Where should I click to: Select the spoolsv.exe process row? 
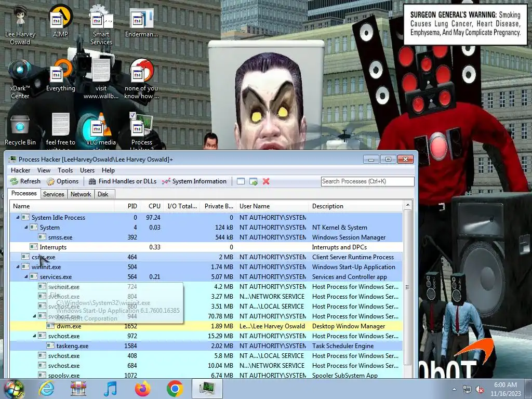click(x=206, y=375)
